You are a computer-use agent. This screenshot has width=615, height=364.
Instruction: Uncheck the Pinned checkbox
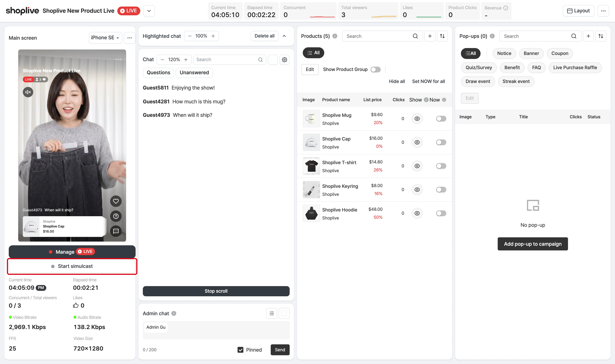click(241, 350)
